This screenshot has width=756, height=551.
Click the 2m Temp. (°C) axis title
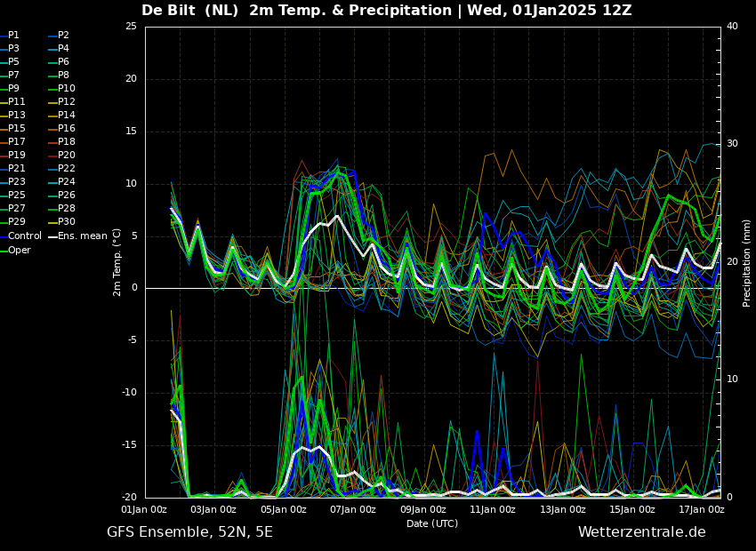(117, 261)
